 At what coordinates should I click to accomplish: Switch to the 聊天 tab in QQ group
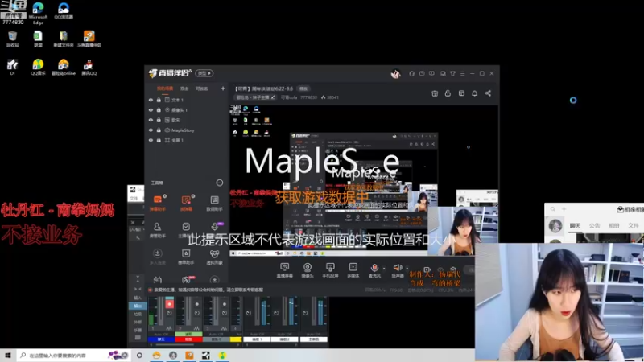[x=575, y=226]
